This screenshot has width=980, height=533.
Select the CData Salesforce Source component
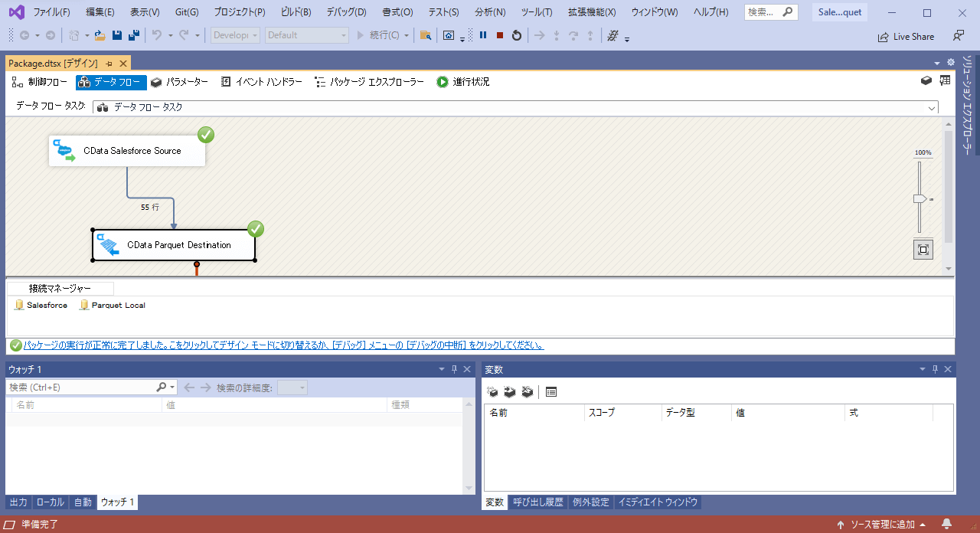(x=127, y=151)
